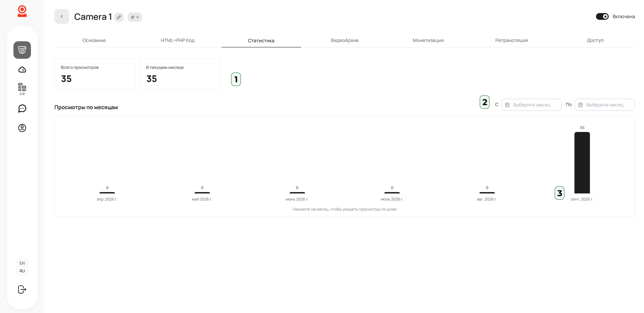Click the logout icon in sidebar
This screenshot has height=313, width=644.
(x=22, y=289)
